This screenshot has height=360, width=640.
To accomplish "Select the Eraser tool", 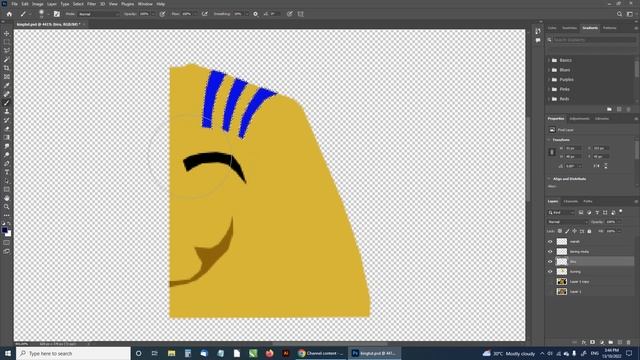I will 7,129.
